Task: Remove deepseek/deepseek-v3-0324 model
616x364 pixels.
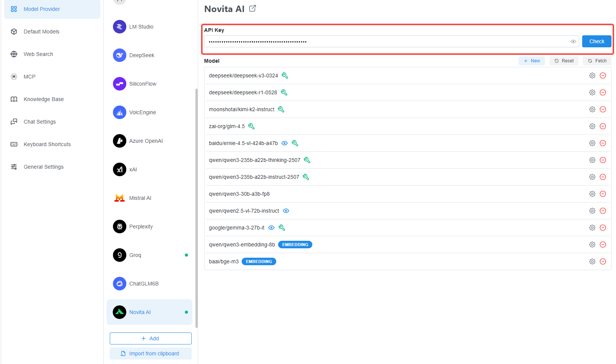Action: (603, 76)
